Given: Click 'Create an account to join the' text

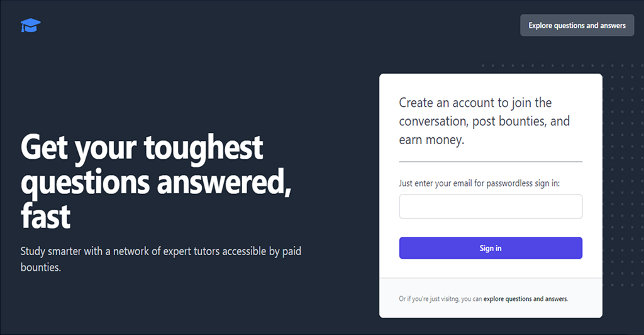Looking at the screenshot, I should pyautogui.click(x=475, y=103).
